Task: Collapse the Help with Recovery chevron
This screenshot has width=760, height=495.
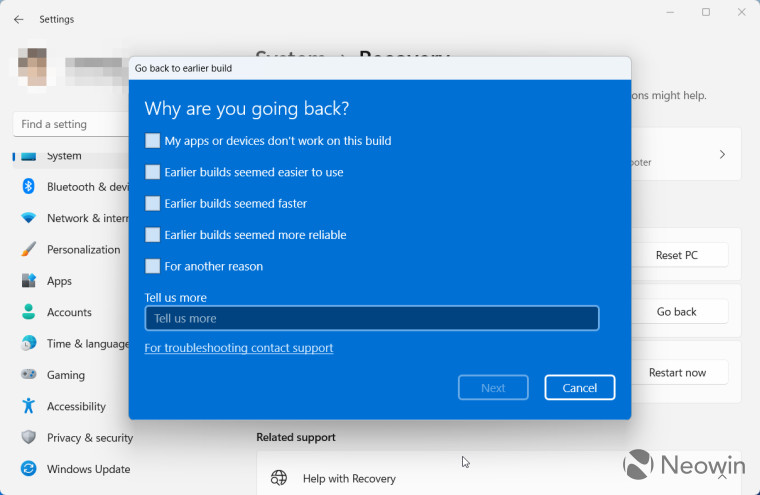Action: point(722,477)
